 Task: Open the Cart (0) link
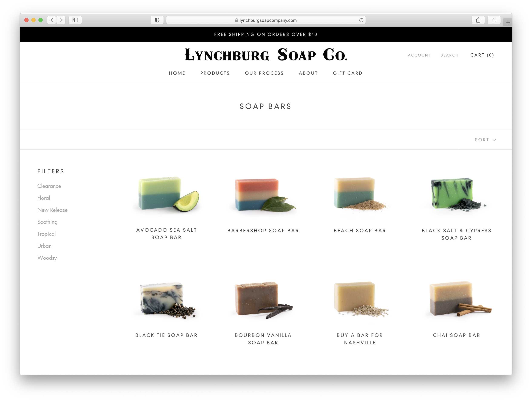[x=482, y=55]
